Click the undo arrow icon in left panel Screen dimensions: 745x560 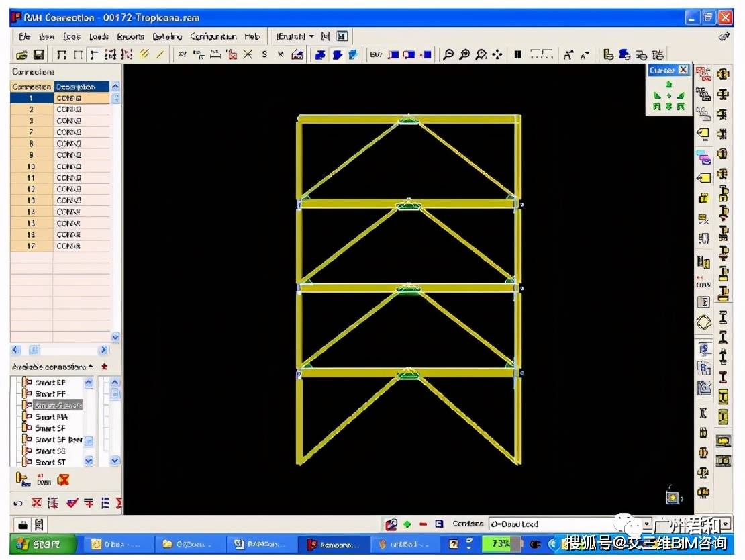coord(18,503)
